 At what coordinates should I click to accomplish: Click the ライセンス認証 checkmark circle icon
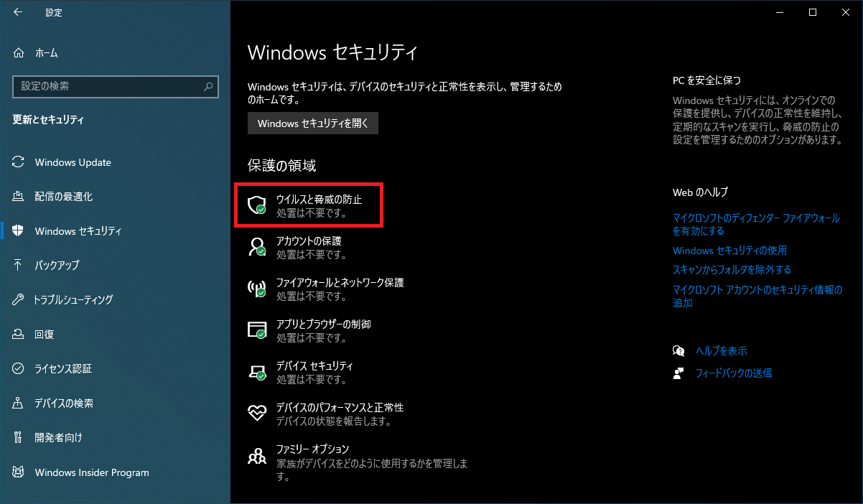pos(19,368)
